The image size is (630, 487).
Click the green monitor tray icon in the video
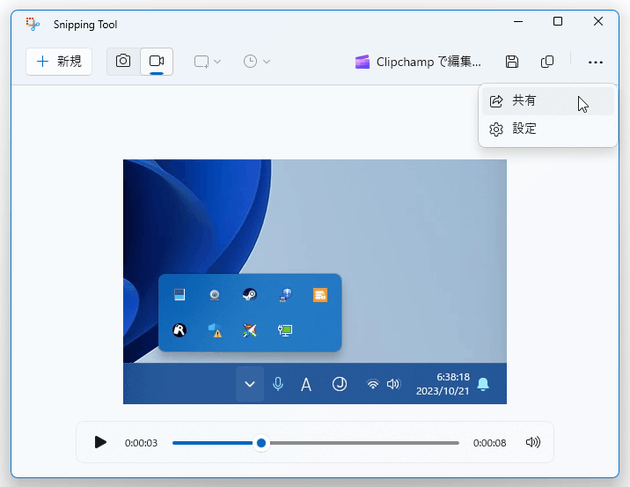coord(285,331)
